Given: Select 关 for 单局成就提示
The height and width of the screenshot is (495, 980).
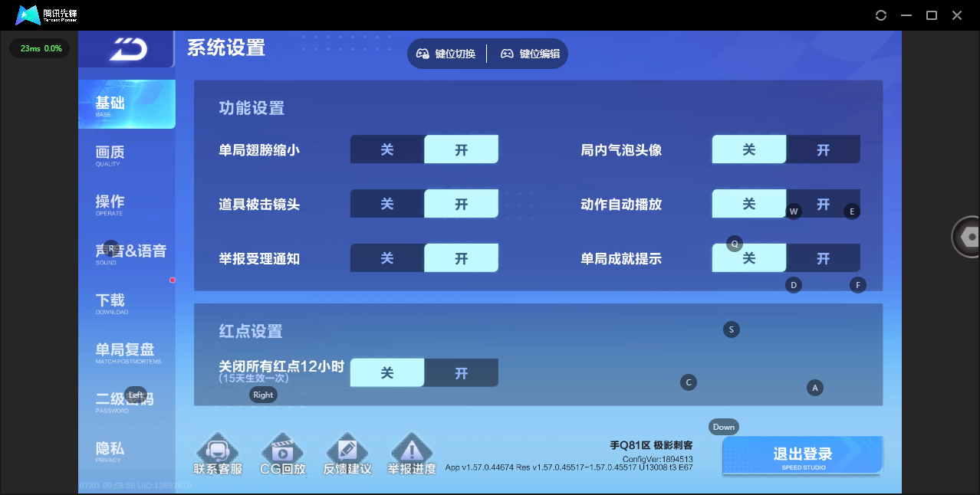Looking at the screenshot, I should pos(749,258).
